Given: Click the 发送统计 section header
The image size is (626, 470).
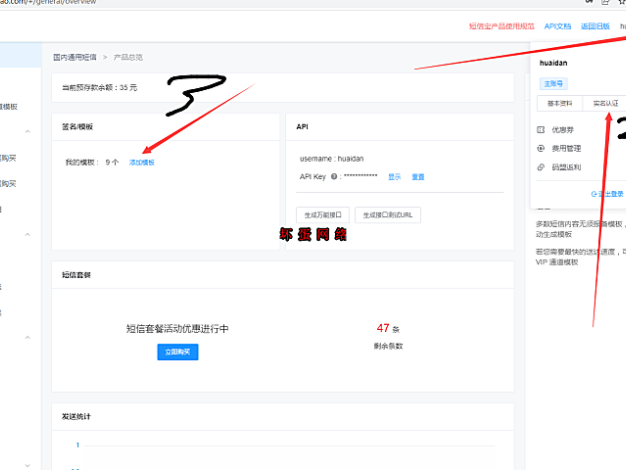Looking at the screenshot, I should click(76, 416).
